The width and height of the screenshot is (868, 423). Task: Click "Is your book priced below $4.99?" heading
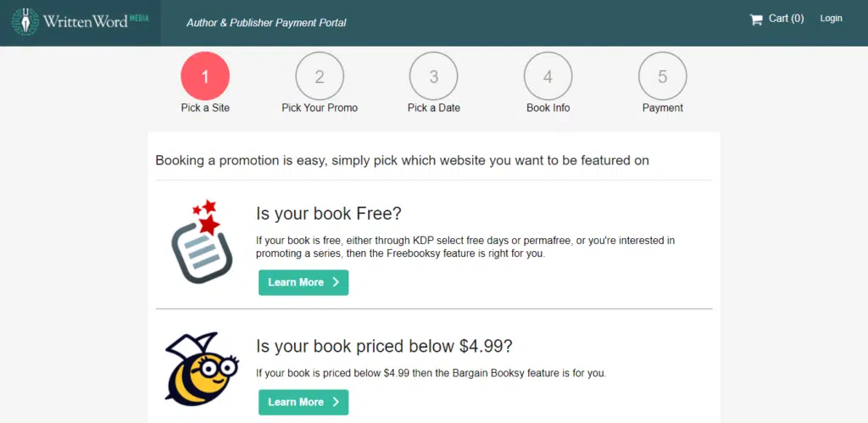click(384, 346)
